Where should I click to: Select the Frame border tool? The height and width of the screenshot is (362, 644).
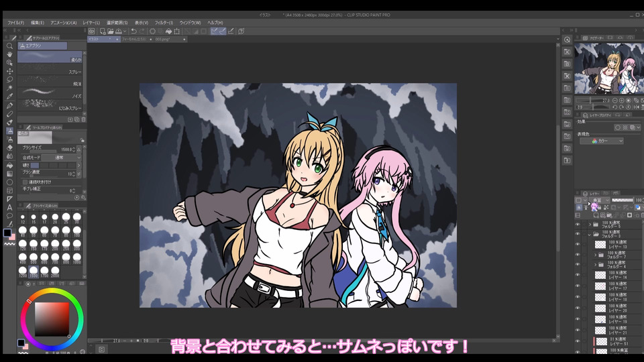pos(9,191)
